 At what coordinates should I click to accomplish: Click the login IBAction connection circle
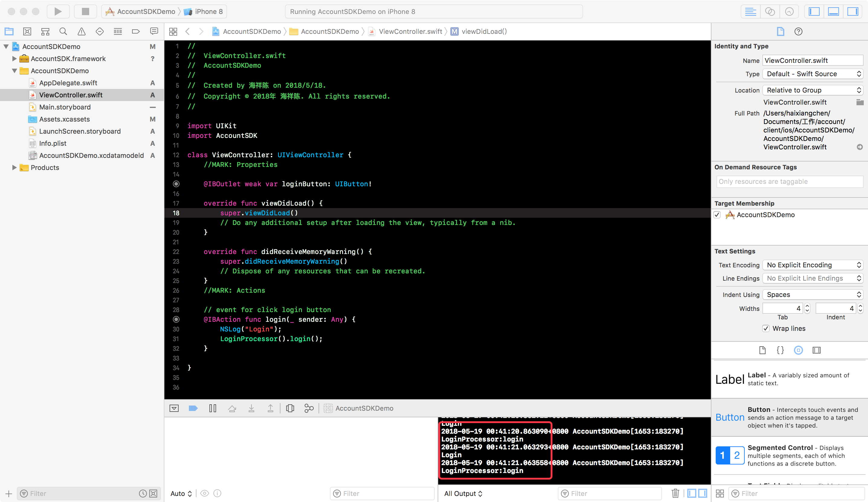176,319
